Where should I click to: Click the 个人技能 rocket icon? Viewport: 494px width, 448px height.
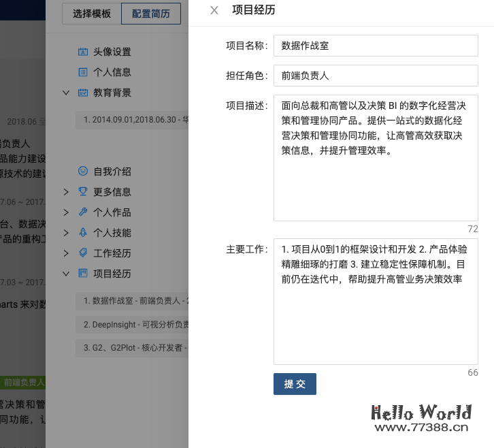tap(83, 233)
